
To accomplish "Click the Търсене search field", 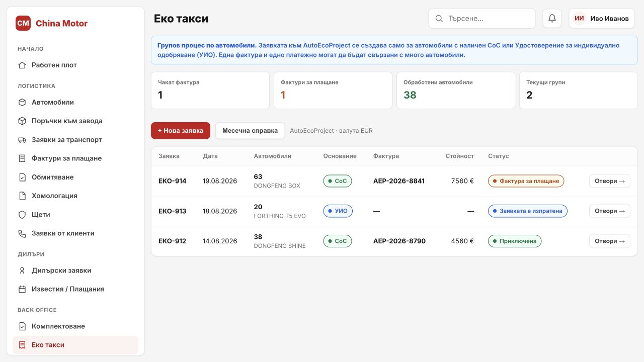I will click(482, 19).
